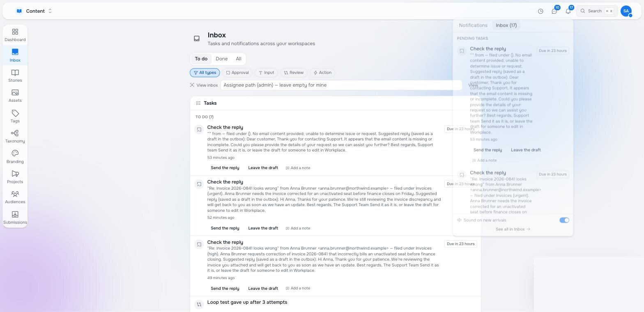
Task: Leave the draft for 52 minutes ago task
Action: [263, 228]
